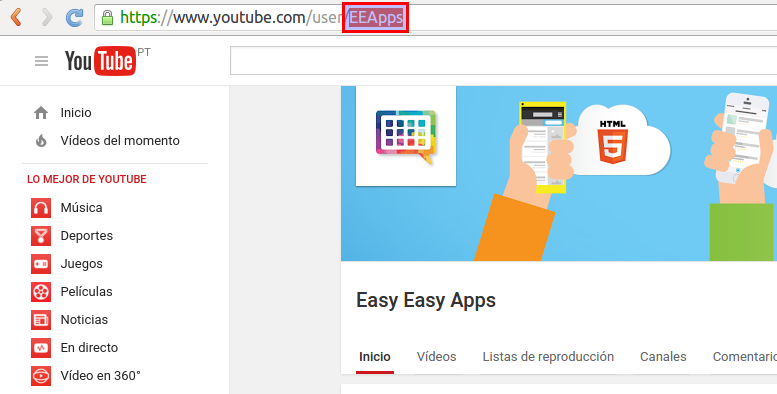This screenshot has width=777, height=394.
Task: Open the Películas sidebar link
Action: pyautogui.click(x=86, y=292)
